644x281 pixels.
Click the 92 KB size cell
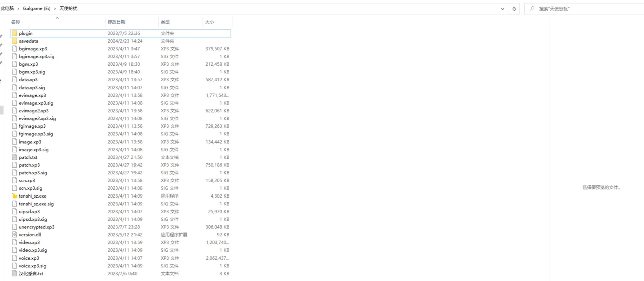pos(223,234)
